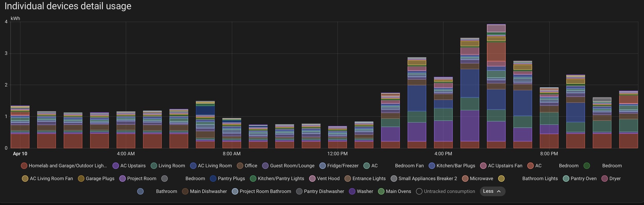Click the Fridge/Freezer legend item

[339, 166]
